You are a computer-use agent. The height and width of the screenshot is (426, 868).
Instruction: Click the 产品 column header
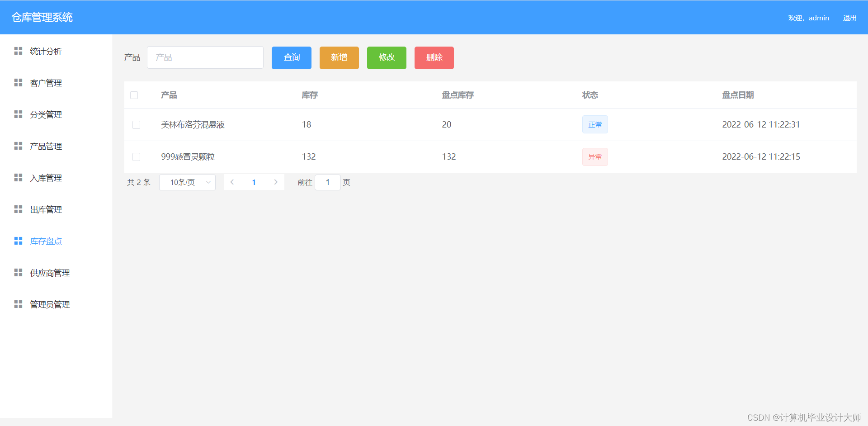point(169,95)
